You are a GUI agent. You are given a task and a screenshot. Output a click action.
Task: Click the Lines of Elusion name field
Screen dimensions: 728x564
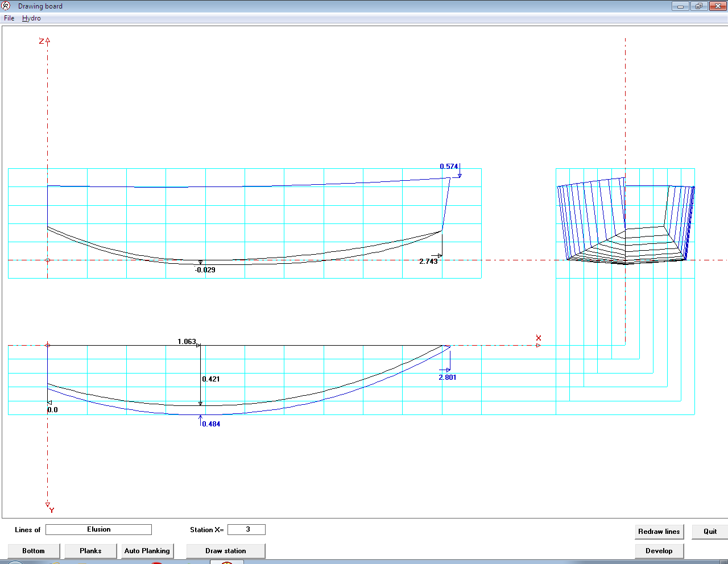click(x=98, y=529)
